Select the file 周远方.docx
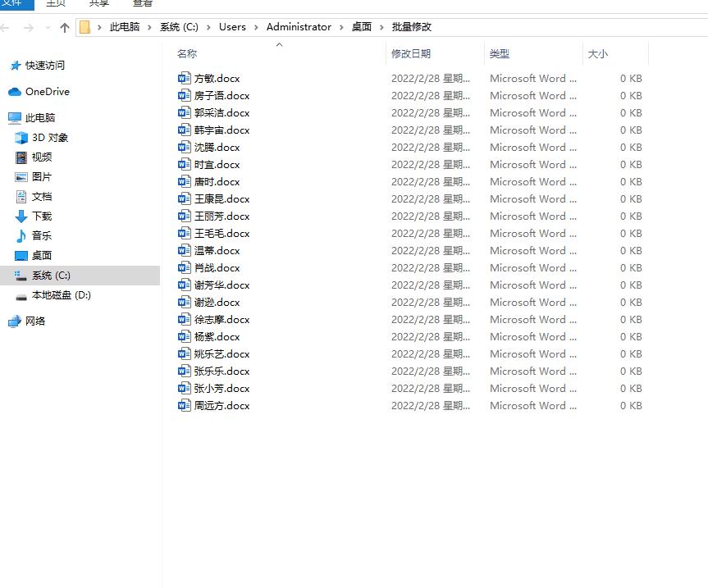 (222, 406)
